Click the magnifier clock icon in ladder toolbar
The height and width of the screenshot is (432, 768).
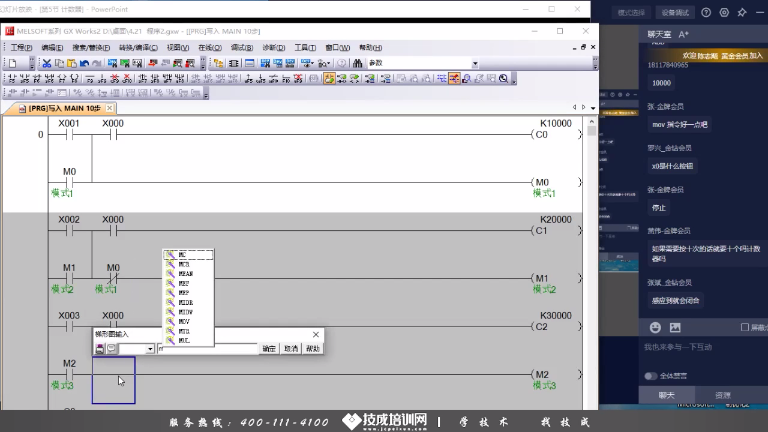(x=503, y=78)
